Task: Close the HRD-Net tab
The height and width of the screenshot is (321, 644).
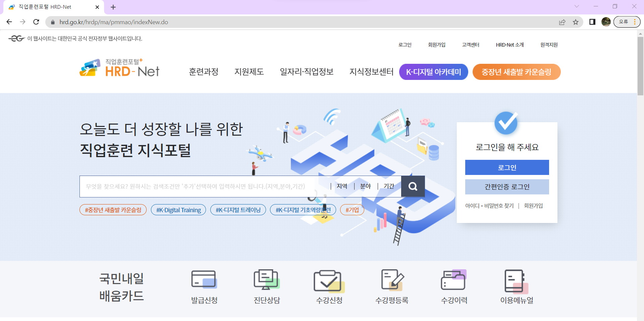Action: tap(97, 7)
